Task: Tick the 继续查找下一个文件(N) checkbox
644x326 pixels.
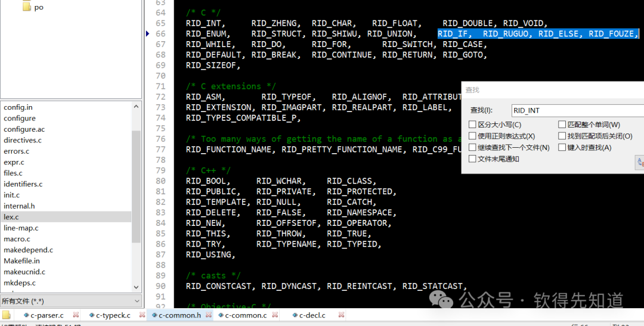Action: (472, 147)
